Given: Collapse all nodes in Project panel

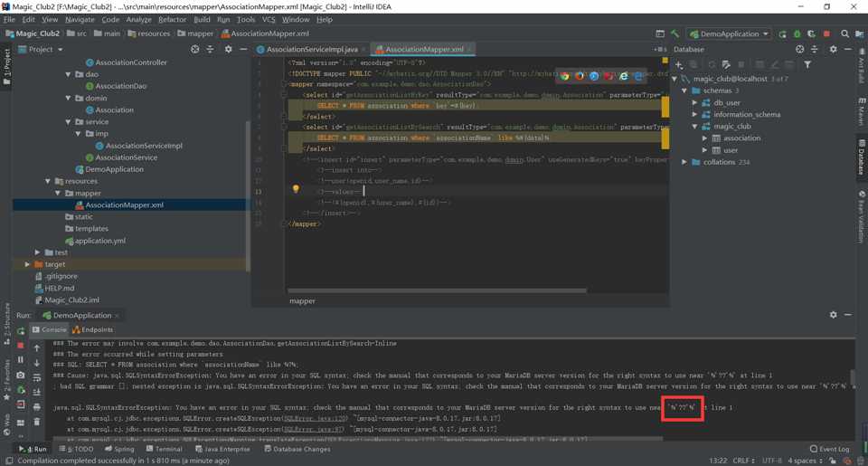Looking at the screenshot, I should (210, 50).
